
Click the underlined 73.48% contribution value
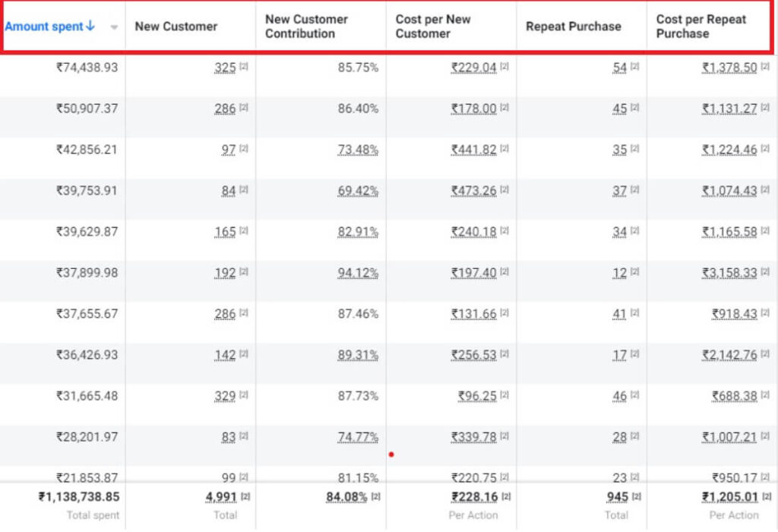pos(358,150)
